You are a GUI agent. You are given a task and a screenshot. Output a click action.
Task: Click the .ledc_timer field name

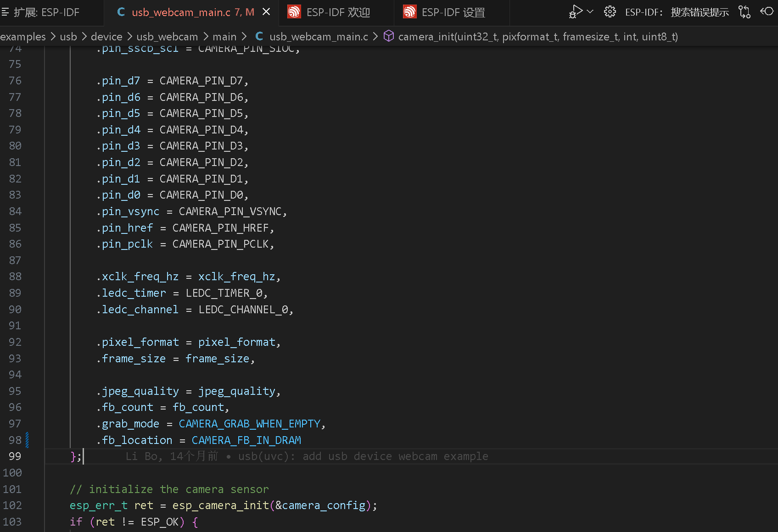(131, 293)
